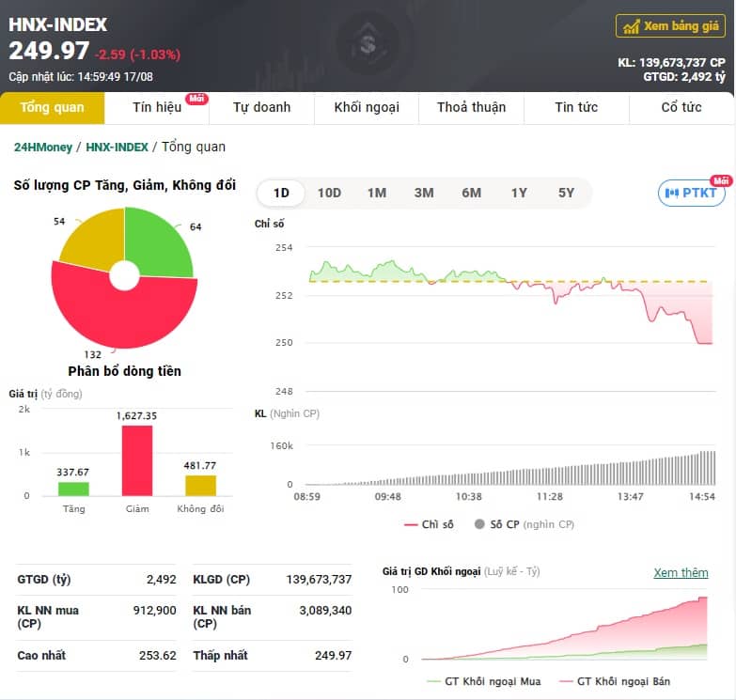The height and width of the screenshot is (700, 736).
Task: Open the Xem bảng giá price board button
Action: (670, 25)
